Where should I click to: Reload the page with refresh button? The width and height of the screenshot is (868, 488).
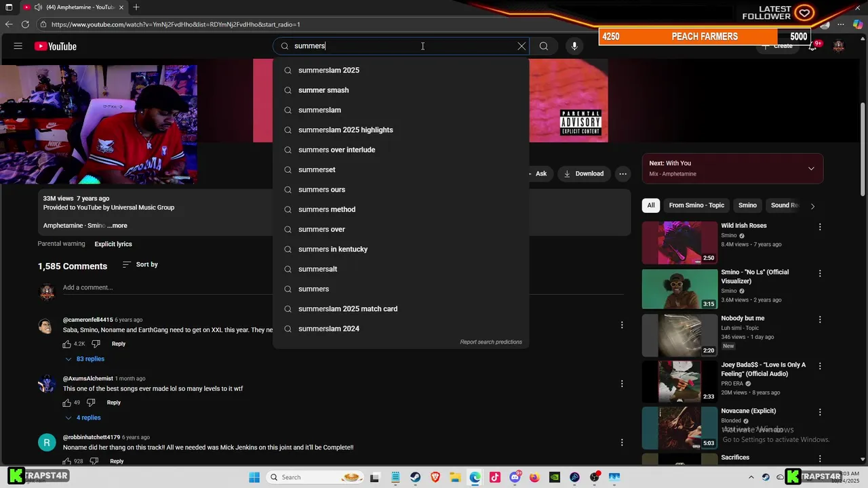point(25,24)
